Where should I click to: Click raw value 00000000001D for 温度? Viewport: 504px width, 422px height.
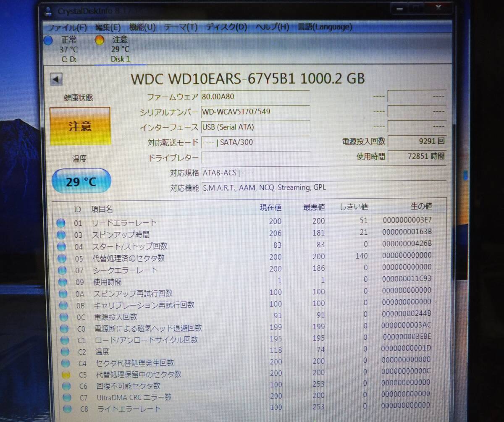pyautogui.click(x=406, y=348)
